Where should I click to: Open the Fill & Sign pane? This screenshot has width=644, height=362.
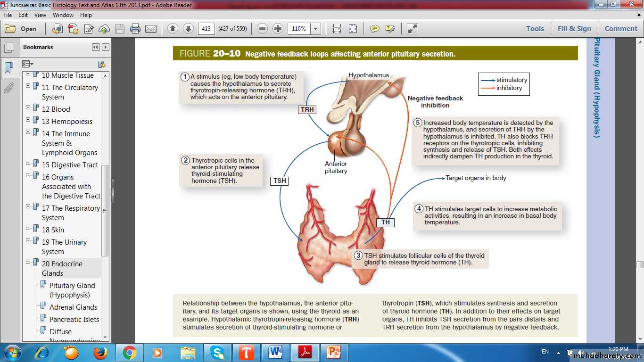574,29
